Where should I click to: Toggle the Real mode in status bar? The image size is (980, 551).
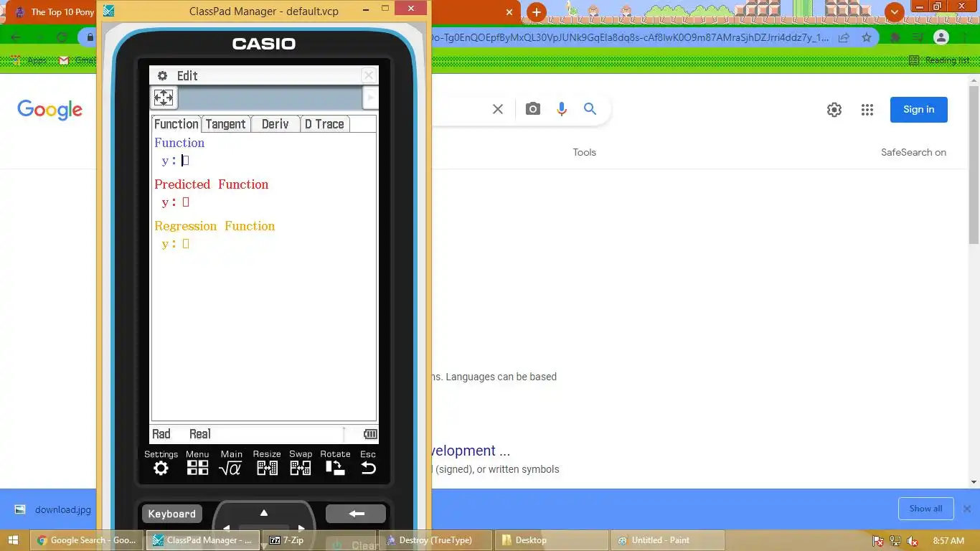click(200, 434)
